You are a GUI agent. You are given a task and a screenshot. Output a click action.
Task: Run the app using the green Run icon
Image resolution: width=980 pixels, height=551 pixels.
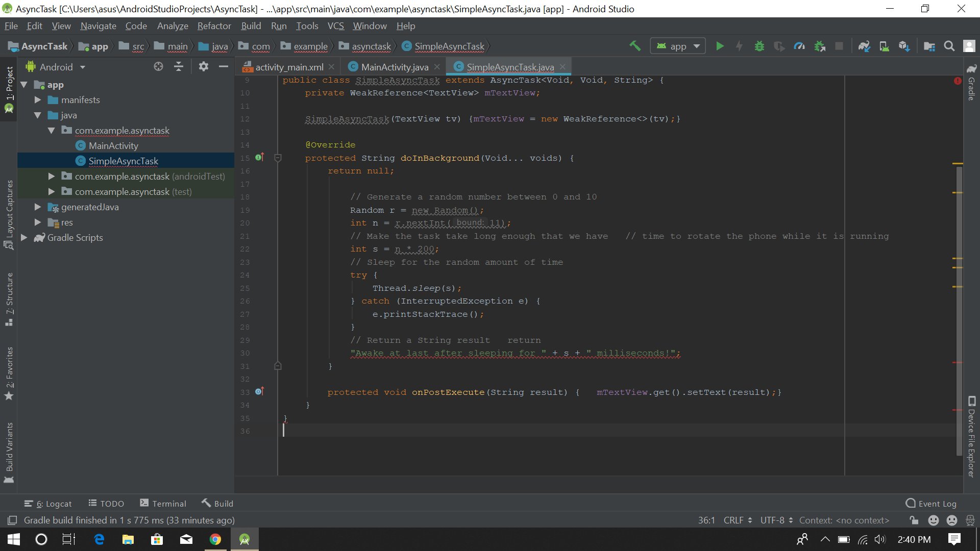(720, 46)
